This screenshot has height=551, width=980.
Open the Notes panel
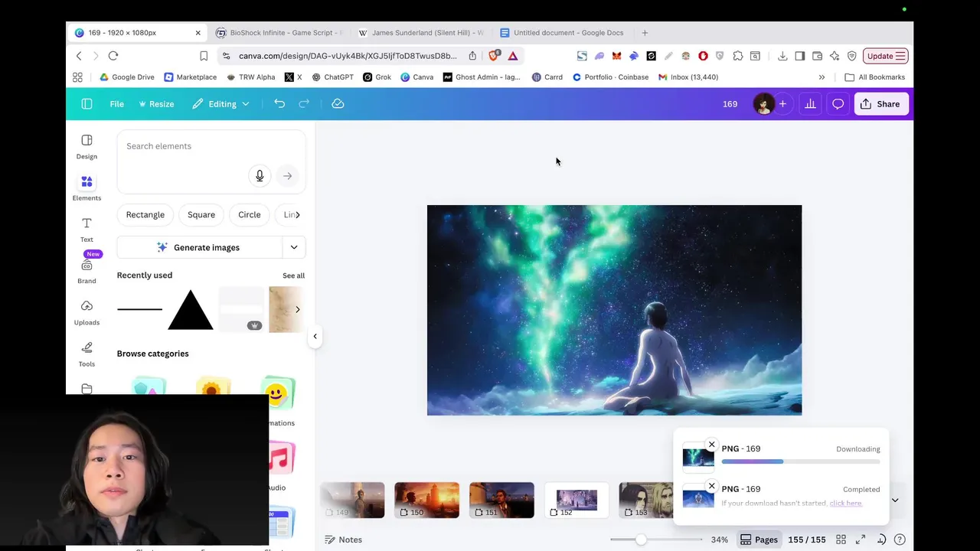pyautogui.click(x=343, y=540)
